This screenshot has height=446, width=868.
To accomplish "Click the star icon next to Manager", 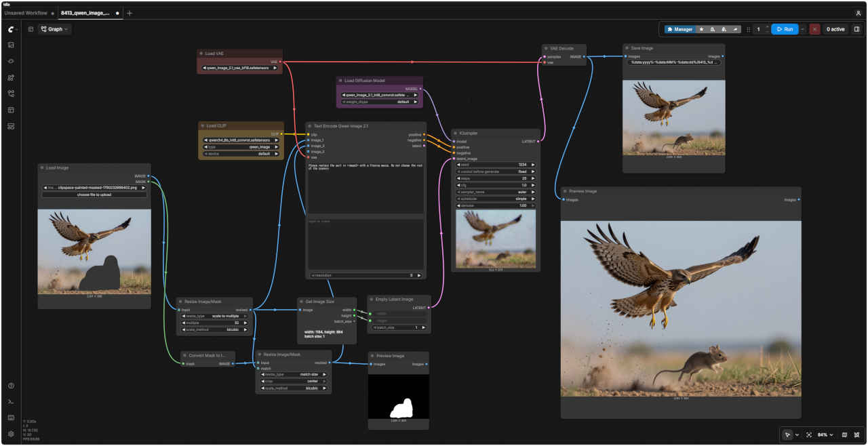I will [x=701, y=29].
